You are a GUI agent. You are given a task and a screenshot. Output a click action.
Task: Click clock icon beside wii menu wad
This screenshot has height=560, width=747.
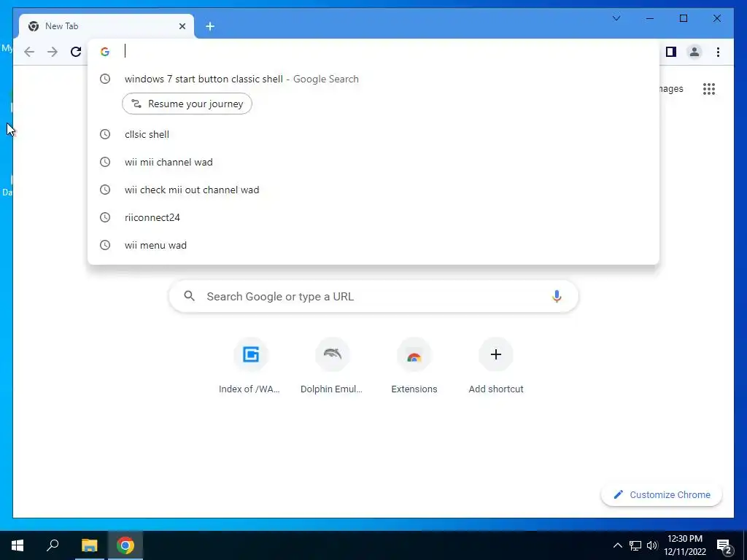tap(105, 245)
